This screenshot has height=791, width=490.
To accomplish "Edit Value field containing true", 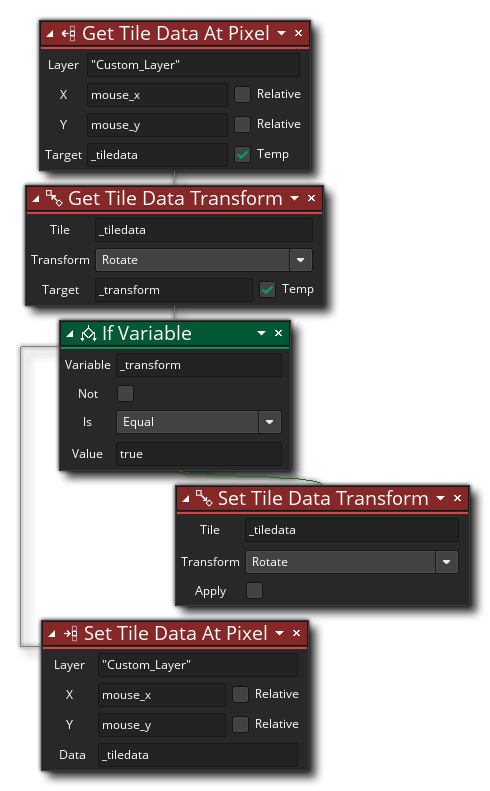I will [199, 454].
